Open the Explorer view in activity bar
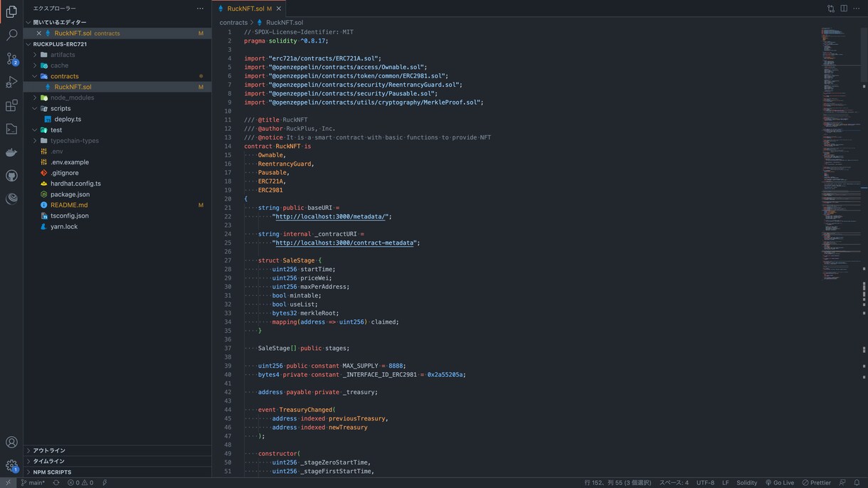Image resolution: width=868 pixels, height=488 pixels. pos(11,11)
